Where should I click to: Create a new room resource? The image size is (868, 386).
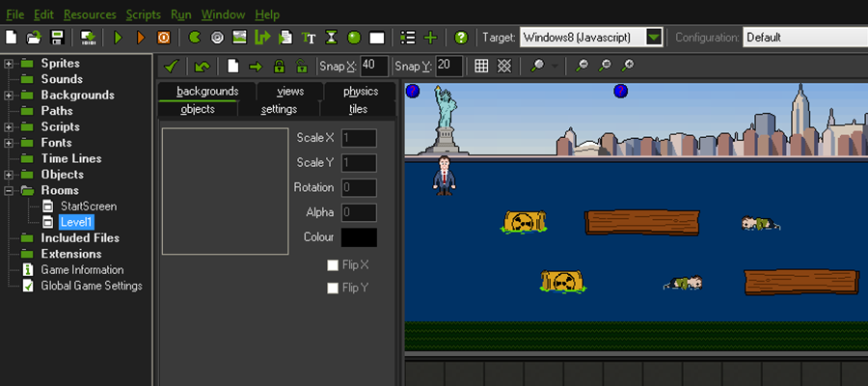pos(377,38)
